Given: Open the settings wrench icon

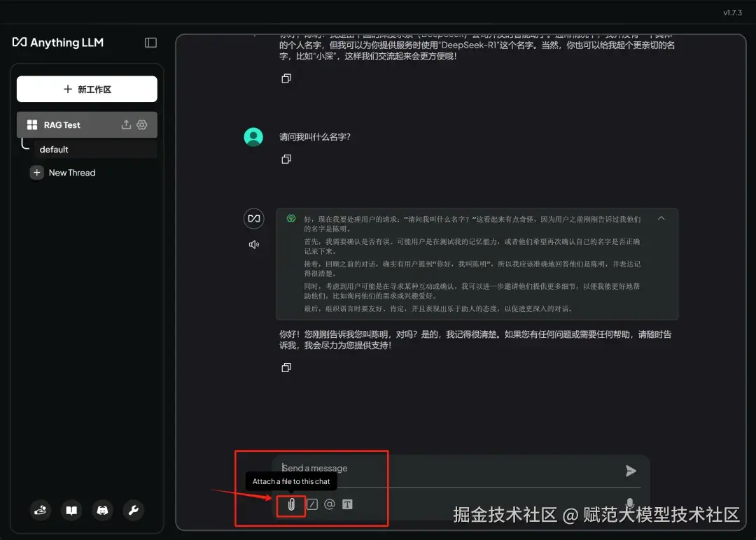Looking at the screenshot, I should [x=133, y=511].
